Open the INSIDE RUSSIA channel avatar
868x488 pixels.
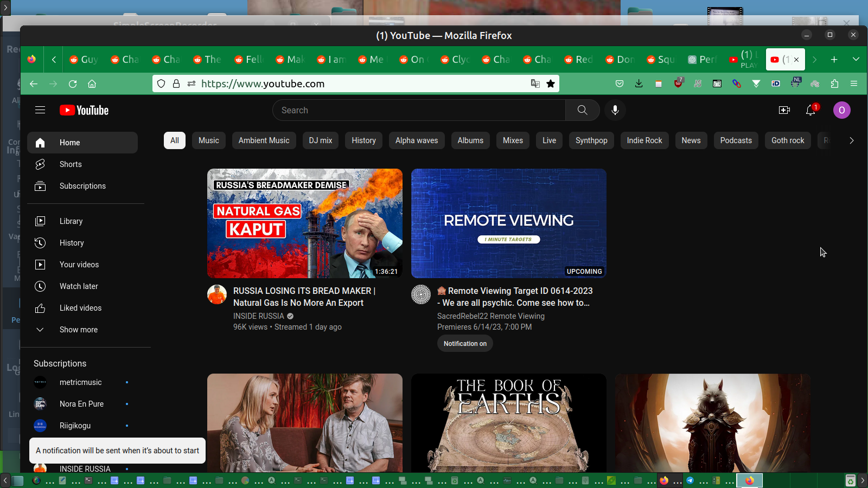click(217, 294)
